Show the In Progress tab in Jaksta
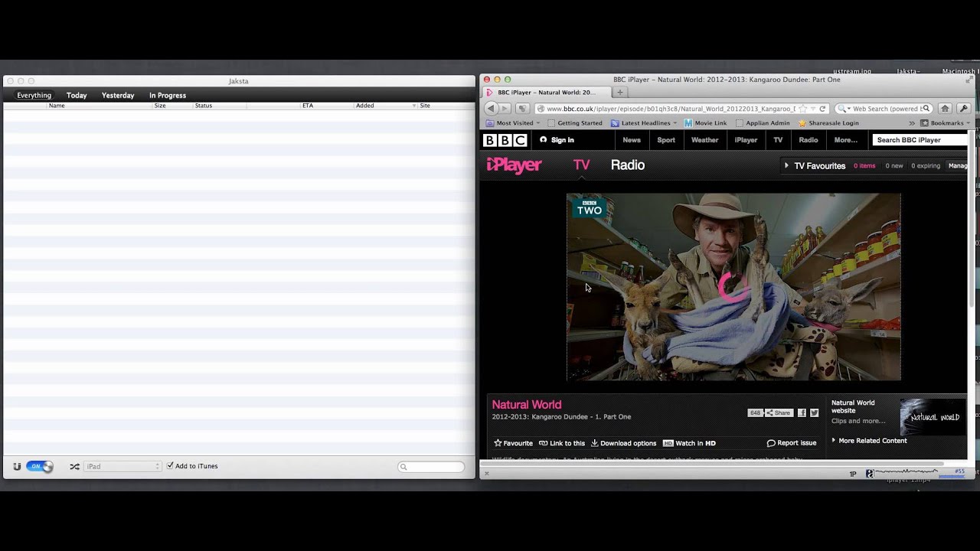This screenshot has height=551, width=980. click(x=168, y=96)
